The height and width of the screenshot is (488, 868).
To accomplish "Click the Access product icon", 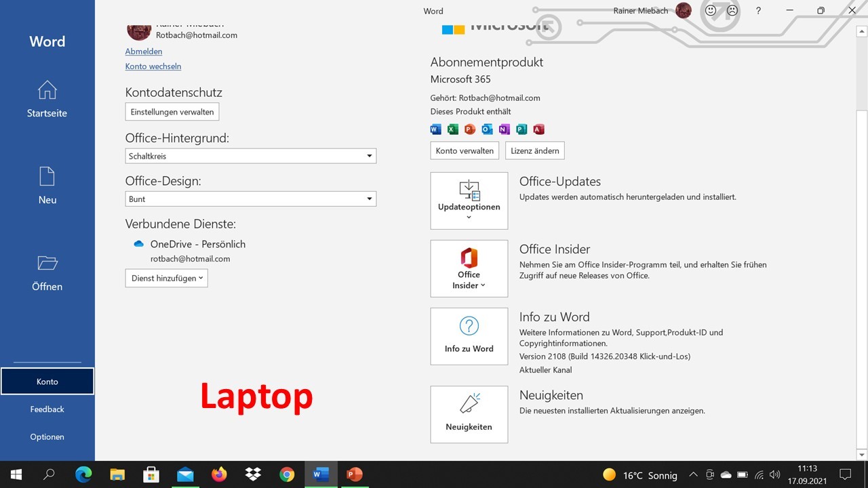I will (x=538, y=129).
